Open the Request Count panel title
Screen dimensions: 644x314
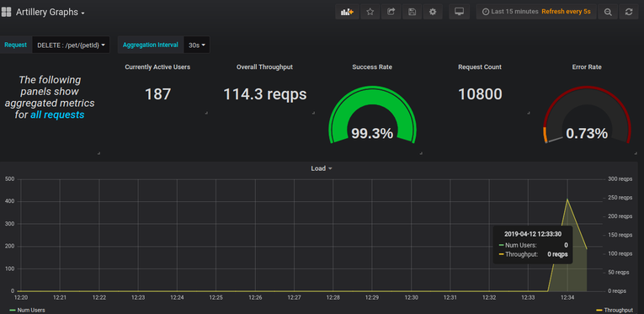click(480, 67)
